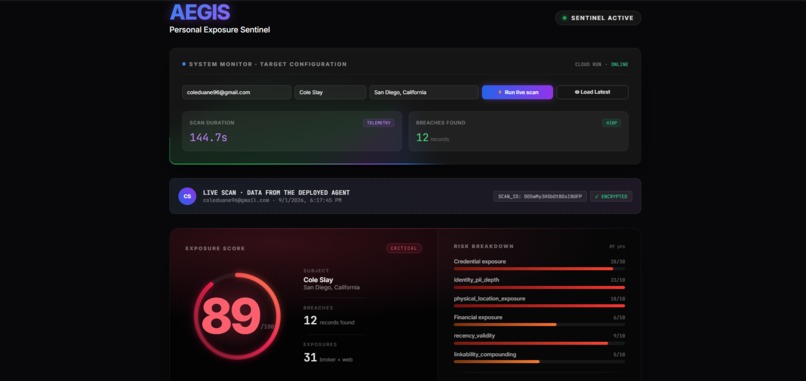Click the 89 exposure score gauge
Image resolution: width=806 pixels, height=381 pixels.
[237, 316]
